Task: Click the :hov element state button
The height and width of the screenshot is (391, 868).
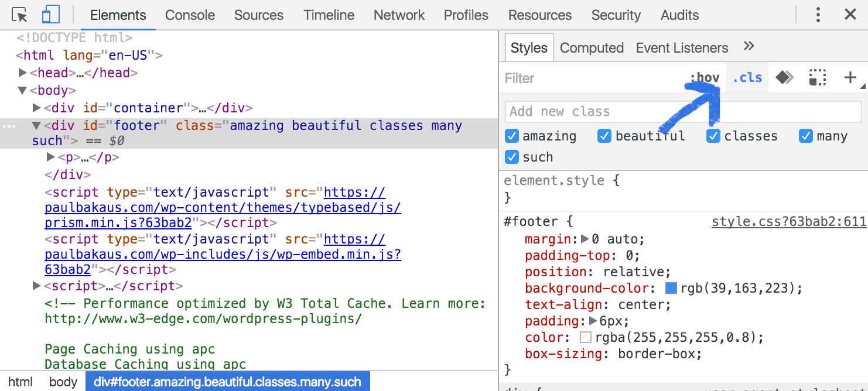Action: [705, 77]
